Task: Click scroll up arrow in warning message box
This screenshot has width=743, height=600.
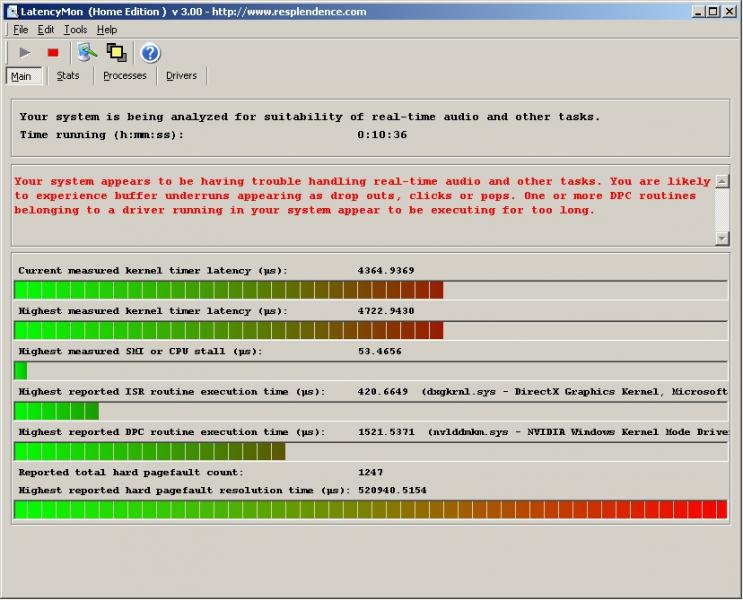Action: 722,181
